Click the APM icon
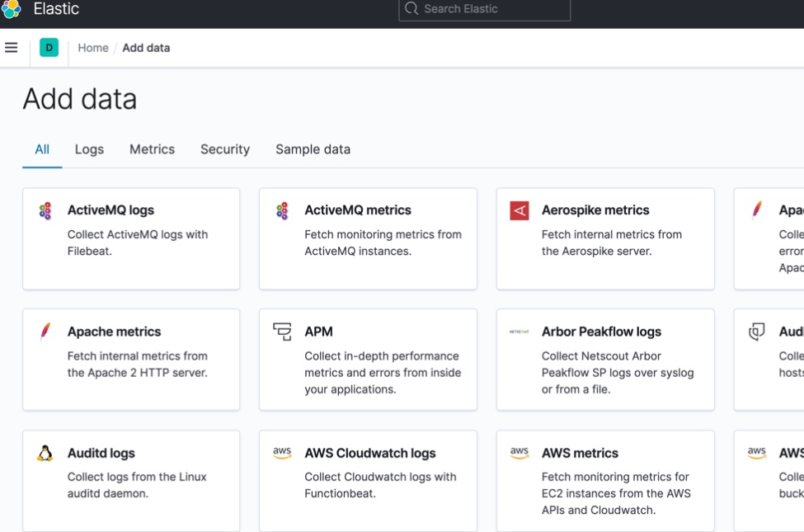Screen dimensions: 804x532 (282, 332)
